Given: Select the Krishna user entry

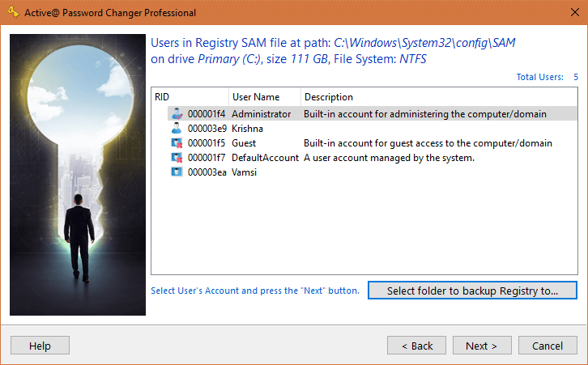Looking at the screenshot, I should click(x=247, y=129).
